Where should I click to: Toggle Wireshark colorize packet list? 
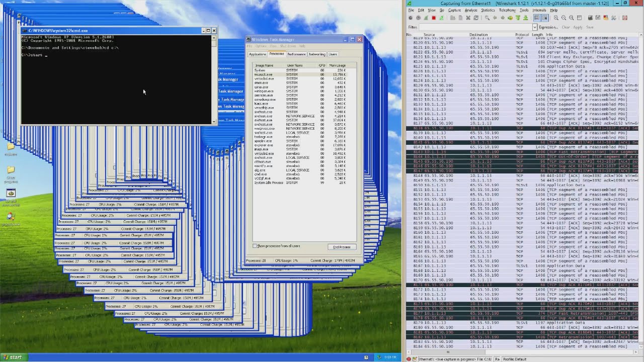537,18
